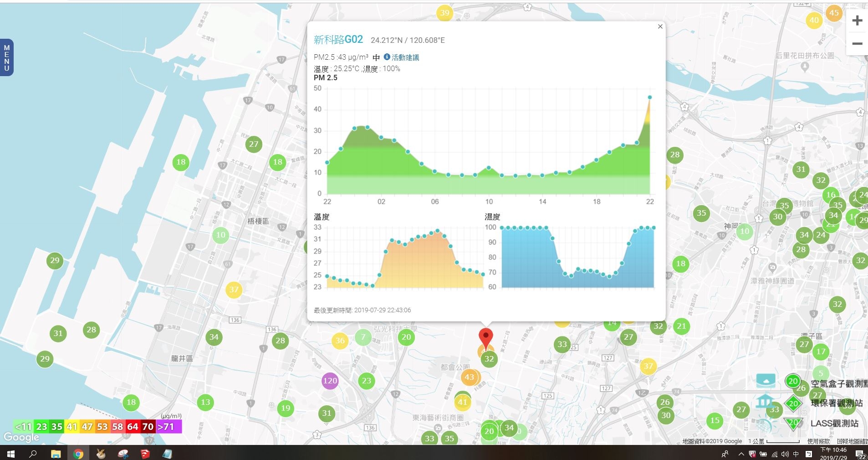
Task: Select the green 16 station marker
Action: 831,195
